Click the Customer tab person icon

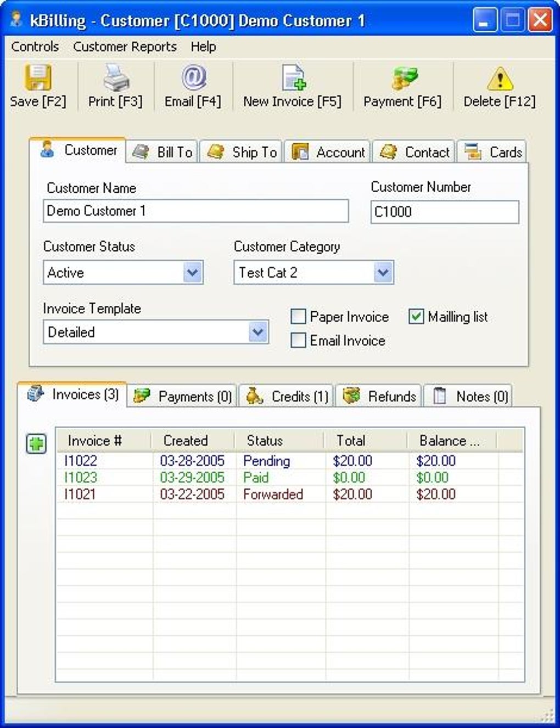click(47, 149)
